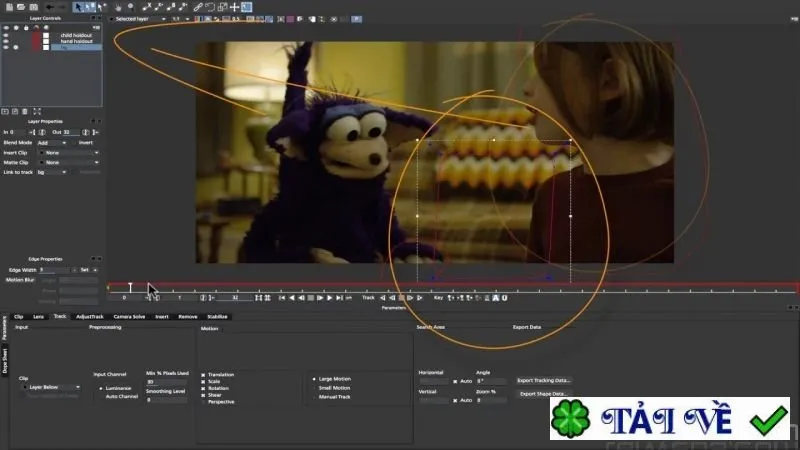Toggle Vertical search area Auto checkbox
Screen dimensions: 800x450
tap(455, 401)
